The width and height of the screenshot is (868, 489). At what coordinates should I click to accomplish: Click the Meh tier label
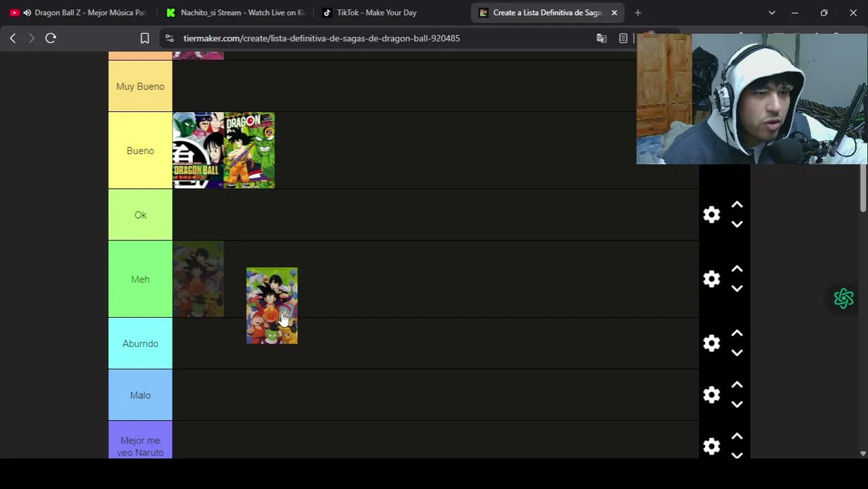click(x=141, y=279)
